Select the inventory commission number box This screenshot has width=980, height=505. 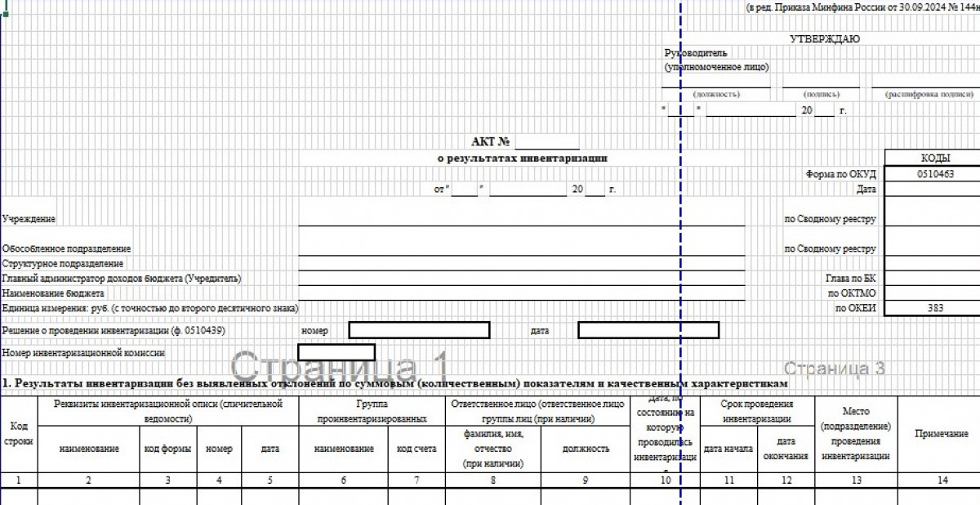[x=336, y=352]
